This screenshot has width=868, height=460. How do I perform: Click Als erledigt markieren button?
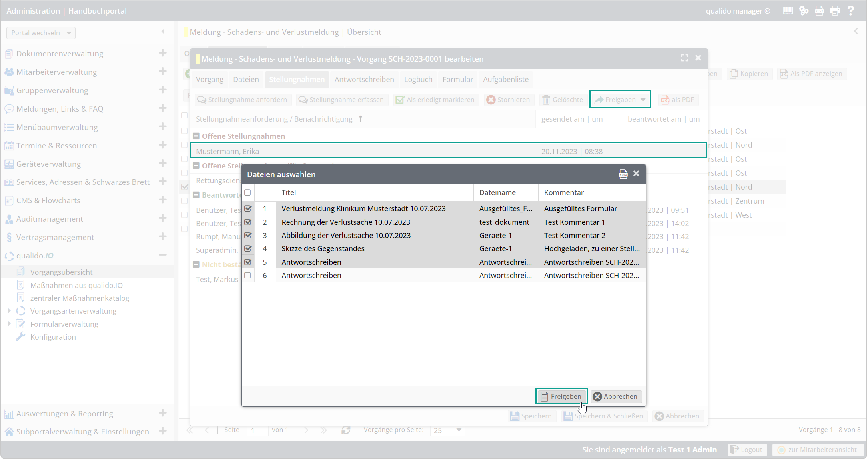(435, 100)
